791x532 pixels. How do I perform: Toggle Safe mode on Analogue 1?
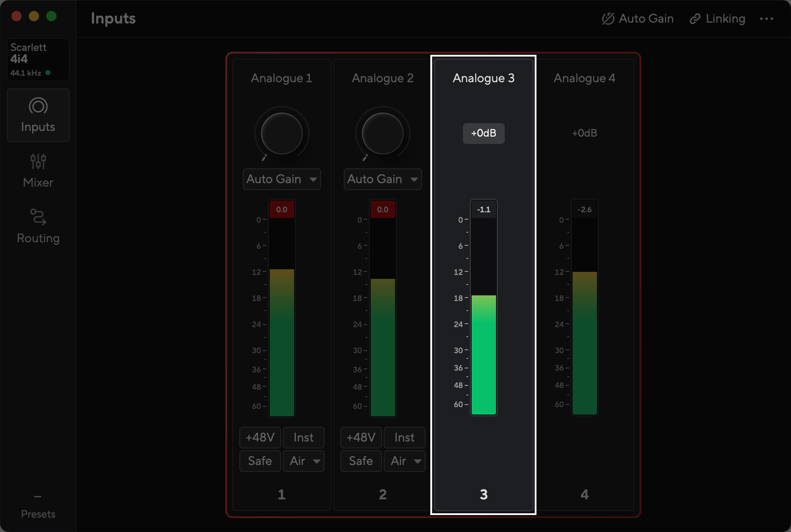pos(260,461)
